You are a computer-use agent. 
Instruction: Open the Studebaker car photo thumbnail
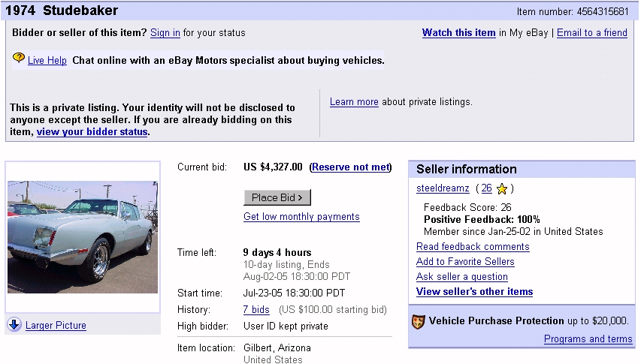pyautogui.click(x=83, y=237)
